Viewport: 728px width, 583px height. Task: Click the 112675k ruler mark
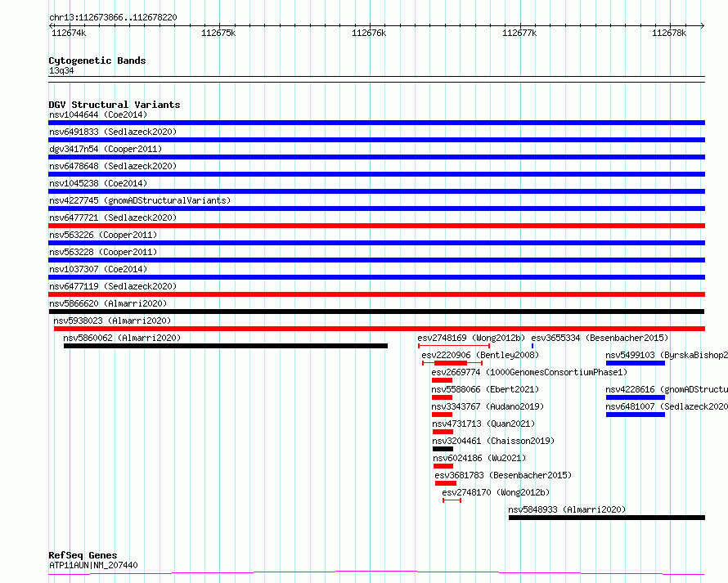pyautogui.click(x=218, y=33)
